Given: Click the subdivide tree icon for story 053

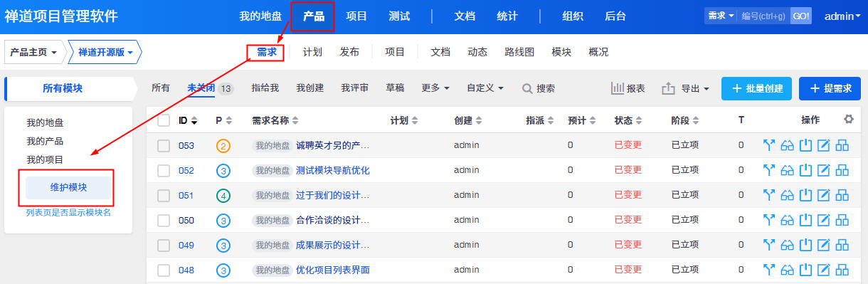Looking at the screenshot, I should (x=842, y=146).
